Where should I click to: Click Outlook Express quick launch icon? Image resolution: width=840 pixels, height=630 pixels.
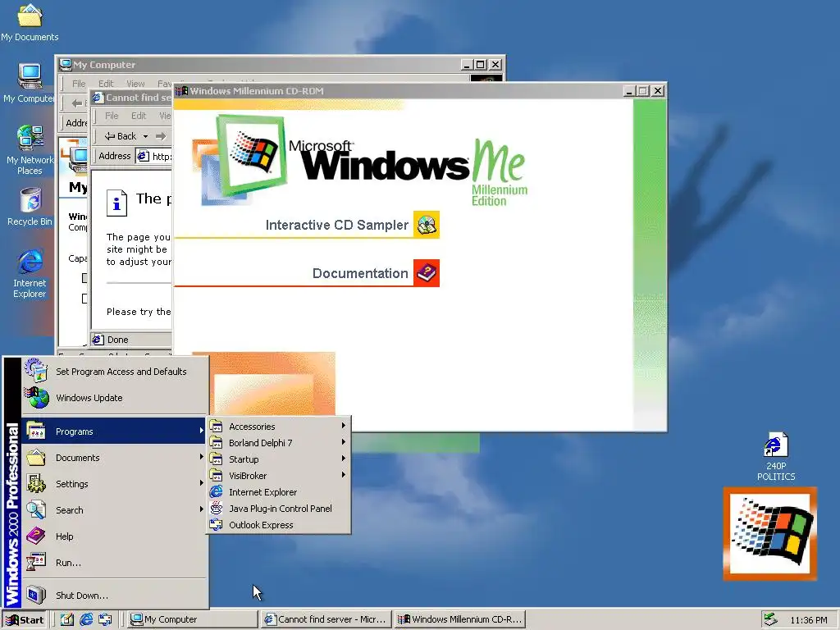point(105,619)
